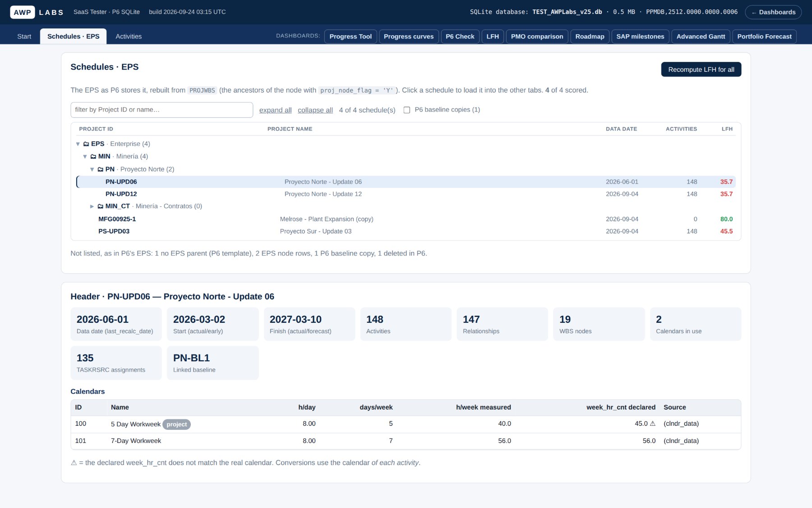812x508 pixels.
Task: Open the PMO comparison dashboard
Action: point(537,36)
